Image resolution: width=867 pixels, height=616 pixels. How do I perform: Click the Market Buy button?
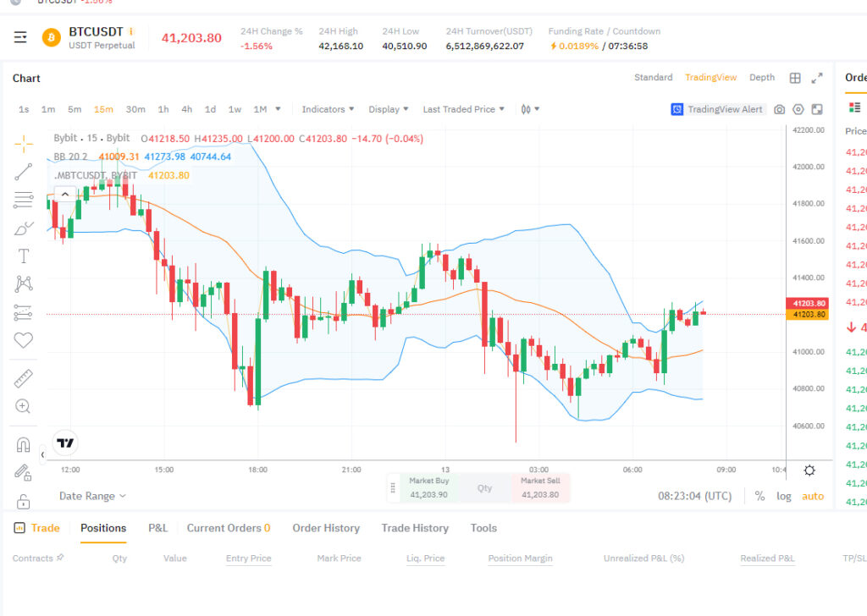point(428,488)
